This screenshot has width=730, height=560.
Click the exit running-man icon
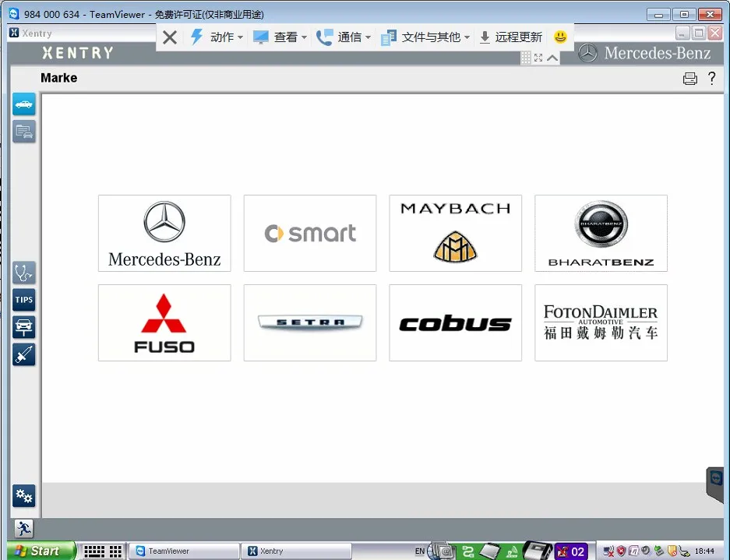click(x=23, y=528)
